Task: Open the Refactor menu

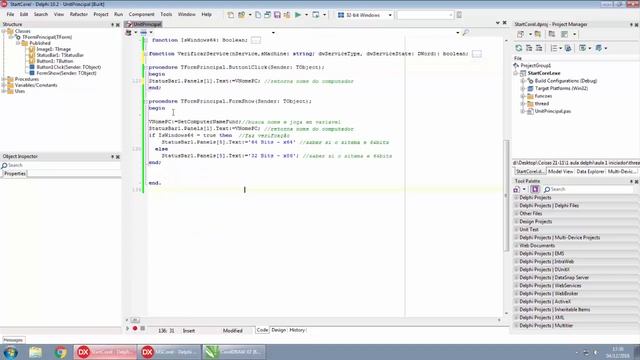Action: (79, 14)
